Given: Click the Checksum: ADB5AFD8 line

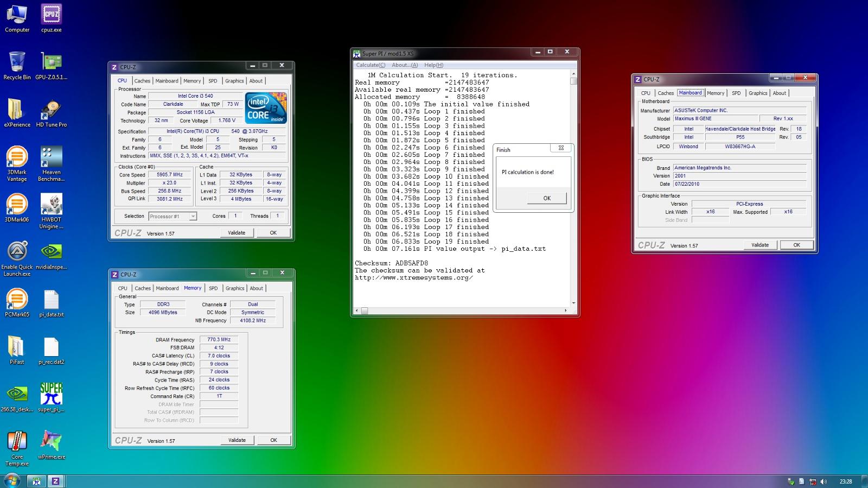Looking at the screenshot, I should (391, 263).
